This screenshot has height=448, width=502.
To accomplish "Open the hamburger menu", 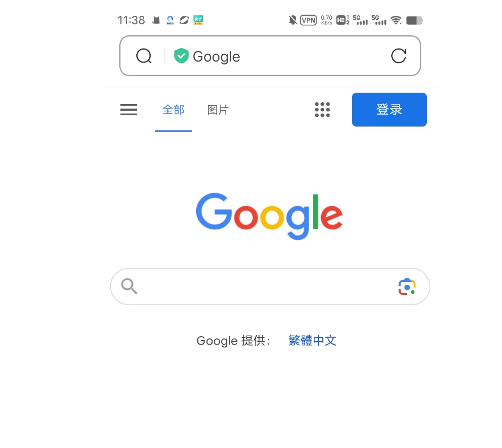I will (129, 110).
